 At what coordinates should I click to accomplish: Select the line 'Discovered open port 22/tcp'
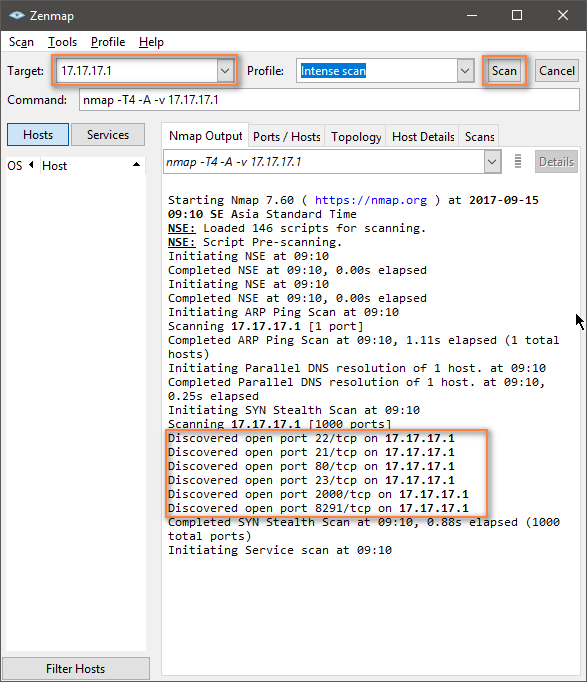coord(311,438)
